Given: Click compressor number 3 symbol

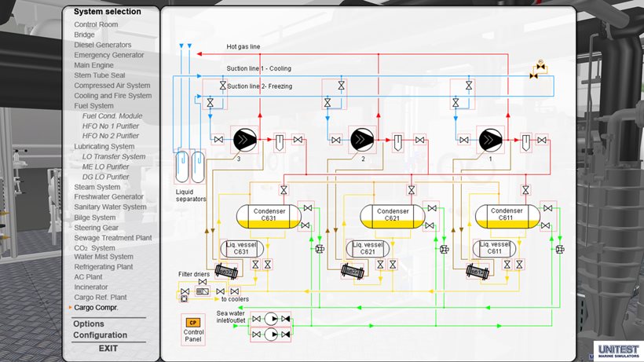Looking at the screenshot, I should click(x=240, y=140).
